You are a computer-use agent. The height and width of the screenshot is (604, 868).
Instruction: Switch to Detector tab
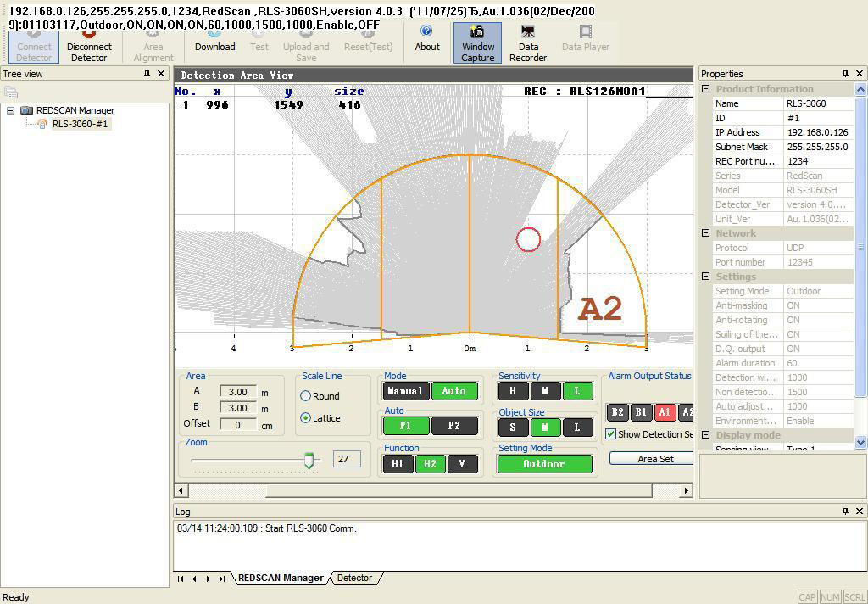pyautogui.click(x=355, y=578)
